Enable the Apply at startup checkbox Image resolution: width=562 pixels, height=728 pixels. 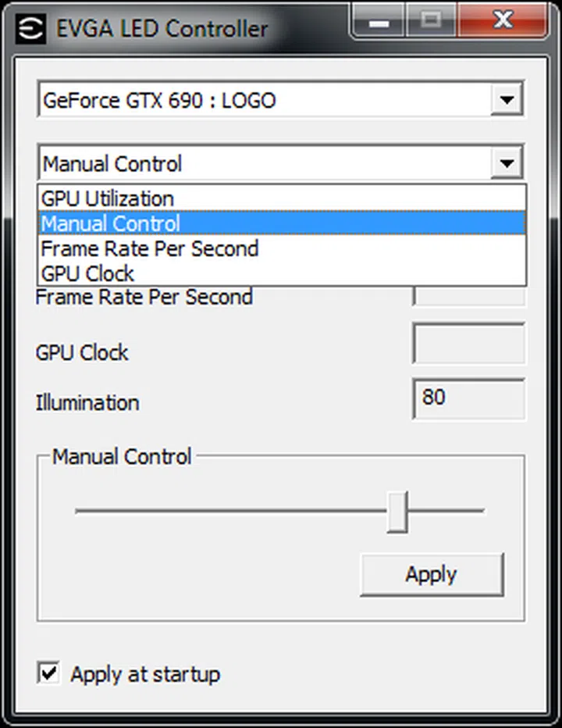[48, 673]
